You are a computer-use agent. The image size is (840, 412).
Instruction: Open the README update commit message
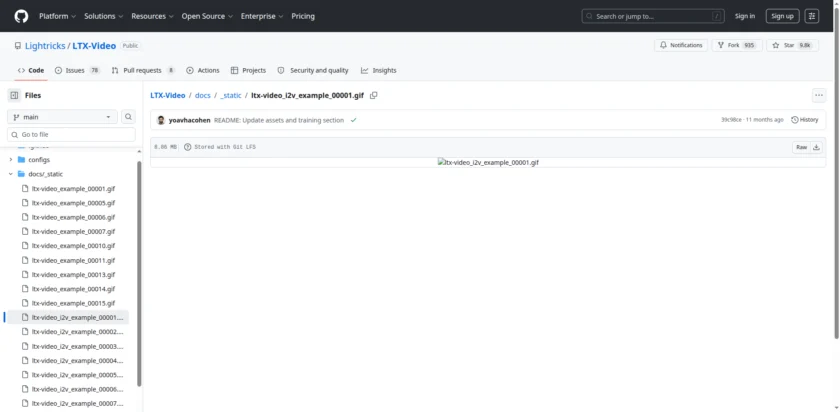[279, 120]
